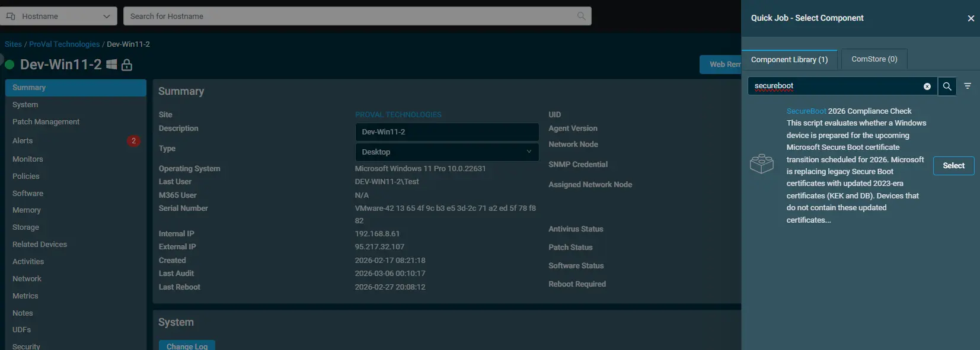
Task: Go to the Sites breadcrumb link
Action: click(x=13, y=44)
